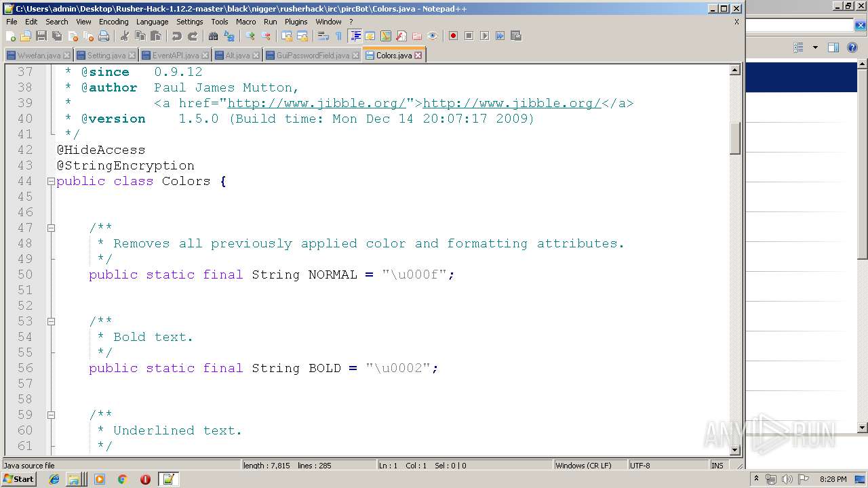Open view options dropdown in background window

(815, 47)
